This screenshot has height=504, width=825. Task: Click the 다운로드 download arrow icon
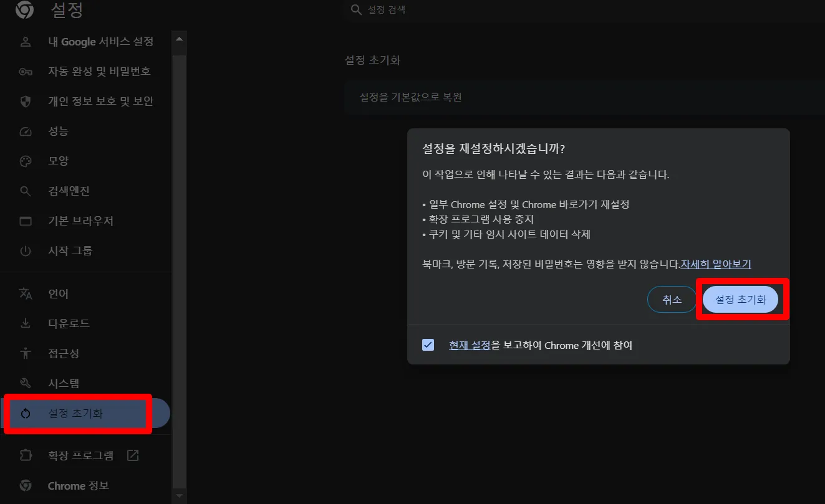[x=26, y=323]
